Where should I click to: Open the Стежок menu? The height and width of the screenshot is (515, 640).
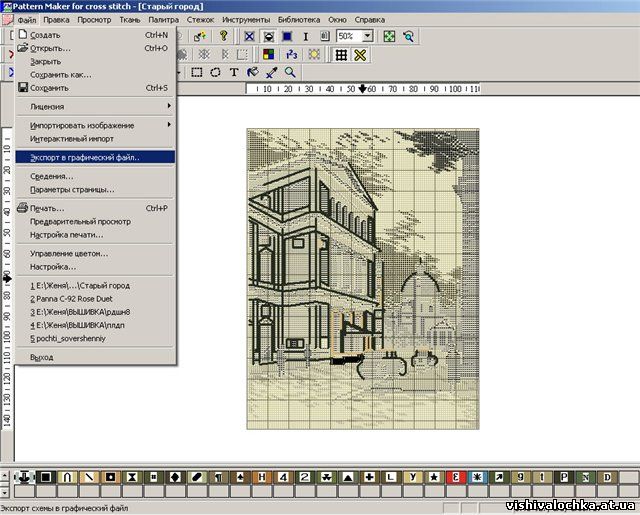(x=200, y=20)
